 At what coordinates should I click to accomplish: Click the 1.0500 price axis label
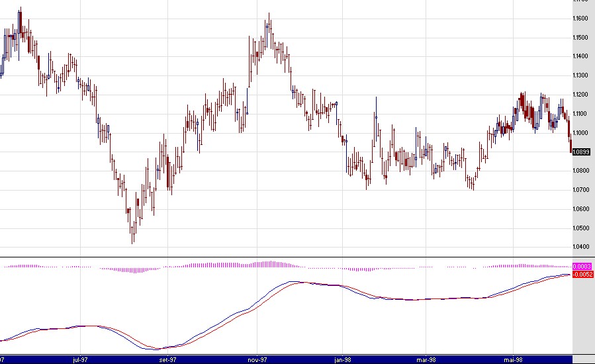(580, 228)
